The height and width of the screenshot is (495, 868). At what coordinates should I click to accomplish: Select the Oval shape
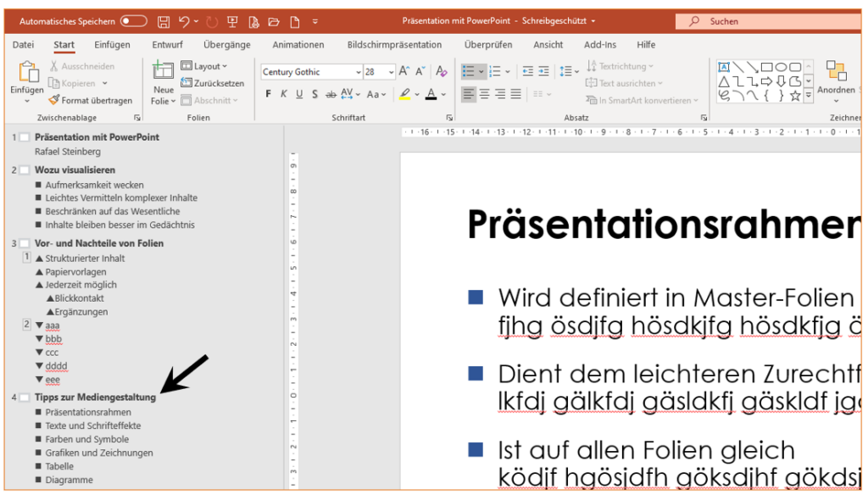(781, 67)
